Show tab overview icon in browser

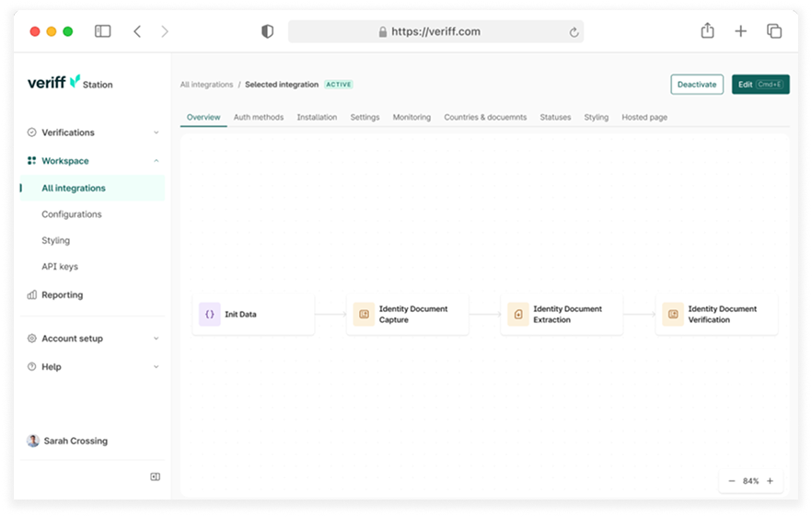coord(774,31)
